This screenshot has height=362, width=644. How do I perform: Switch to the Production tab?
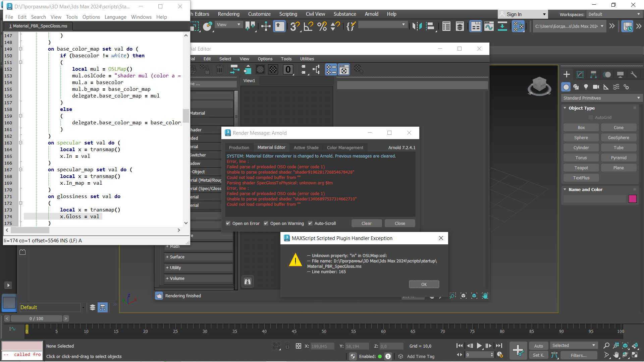(239, 147)
